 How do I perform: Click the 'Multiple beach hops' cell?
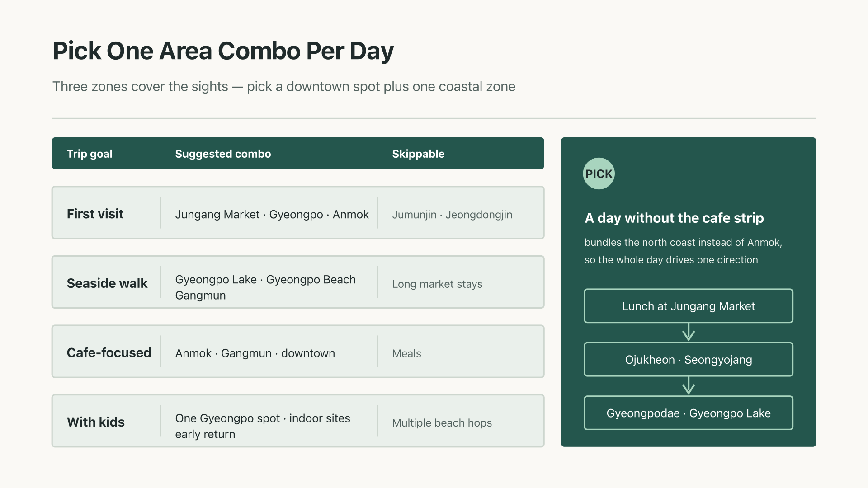coord(442,423)
